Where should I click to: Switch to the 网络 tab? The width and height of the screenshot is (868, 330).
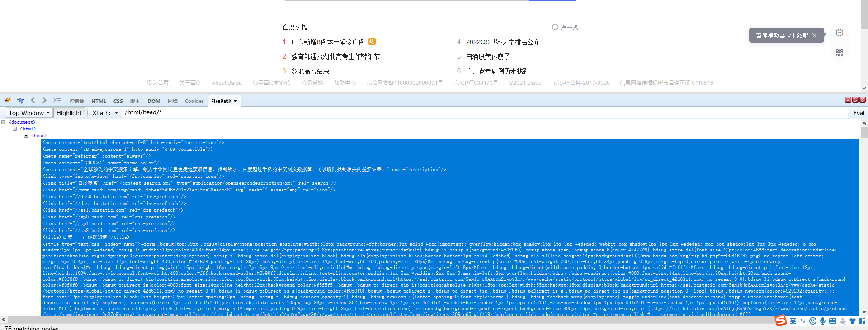(173, 101)
